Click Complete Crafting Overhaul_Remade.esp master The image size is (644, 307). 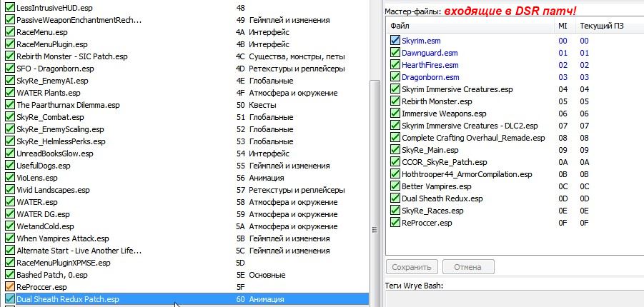pos(474,138)
